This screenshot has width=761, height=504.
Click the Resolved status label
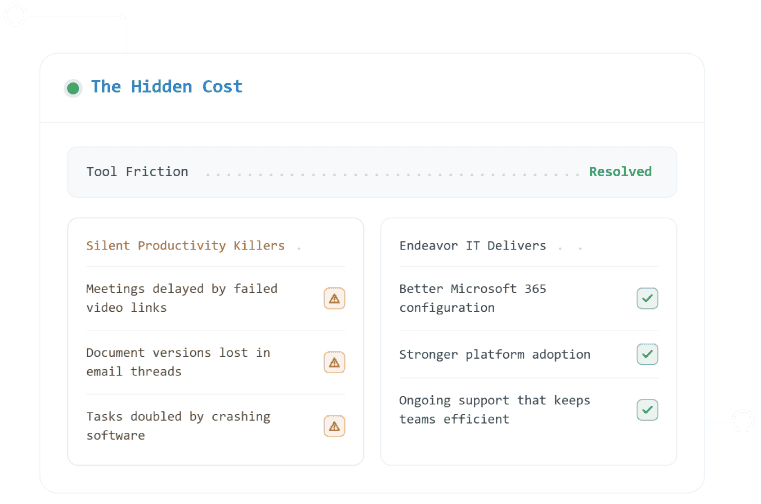tap(620, 171)
